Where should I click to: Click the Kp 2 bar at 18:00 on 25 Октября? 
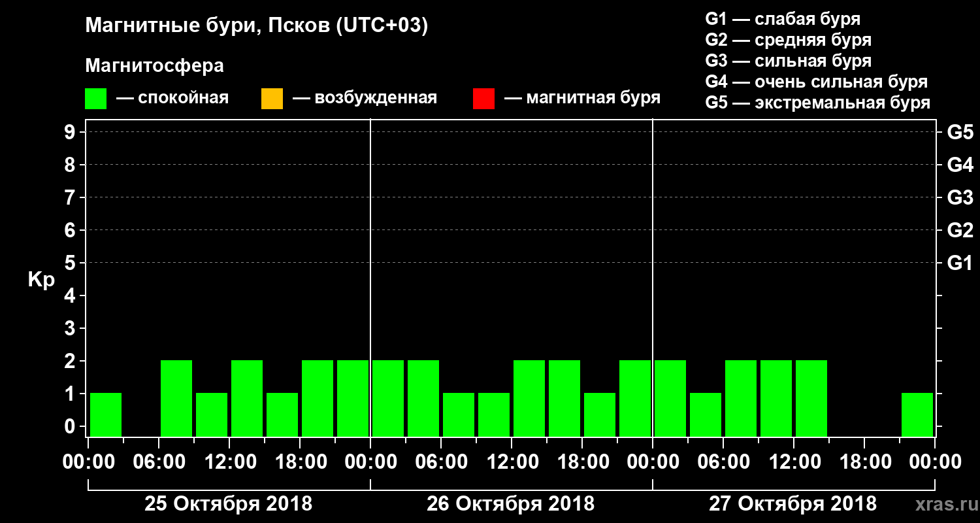pyautogui.click(x=318, y=398)
